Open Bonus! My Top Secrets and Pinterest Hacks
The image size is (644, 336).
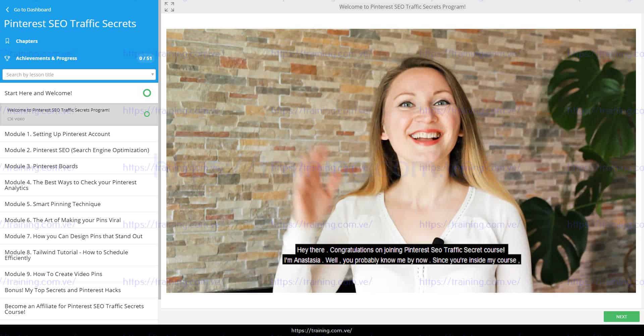(79, 290)
